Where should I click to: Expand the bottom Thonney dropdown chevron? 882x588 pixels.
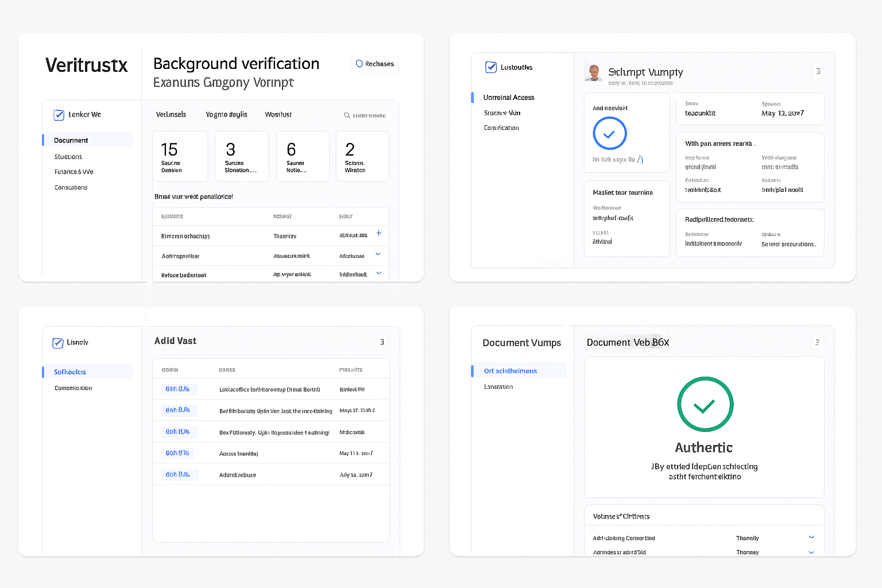tap(811, 551)
